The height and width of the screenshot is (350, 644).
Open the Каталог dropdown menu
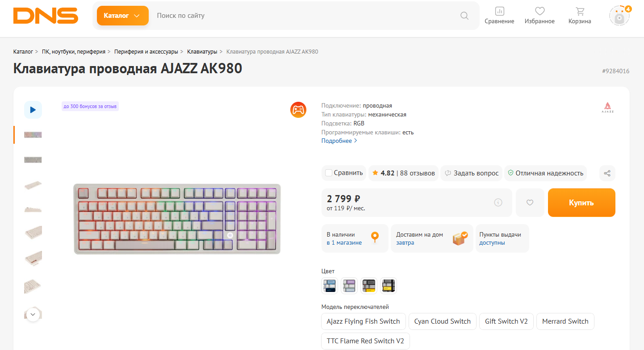(122, 16)
